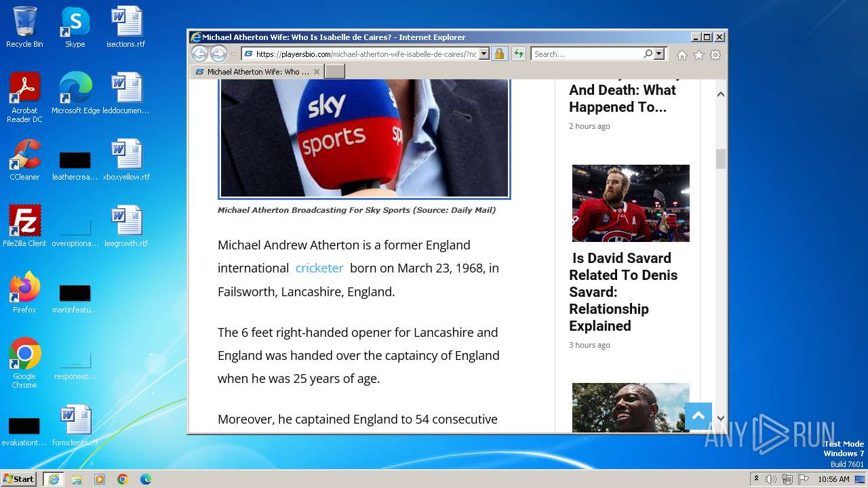Click the smiling man sidebar thumbnail
The image size is (868, 488).
click(x=631, y=407)
